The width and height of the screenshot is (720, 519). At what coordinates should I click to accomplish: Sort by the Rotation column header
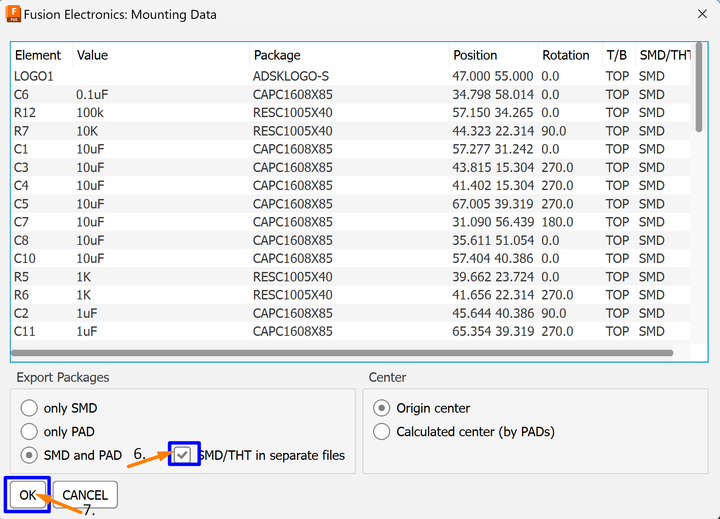(569, 55)
